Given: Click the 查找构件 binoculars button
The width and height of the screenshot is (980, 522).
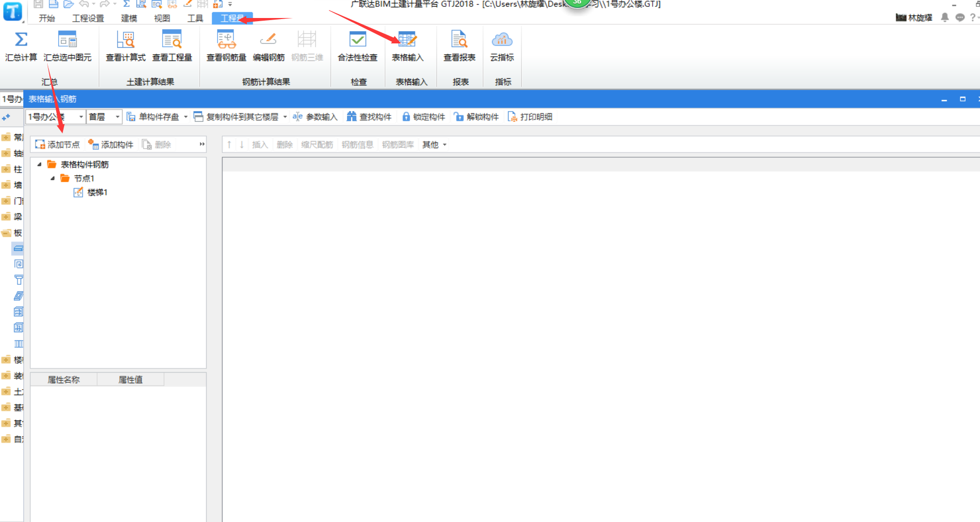Looking at the screenshot, I should coord(369,117).
